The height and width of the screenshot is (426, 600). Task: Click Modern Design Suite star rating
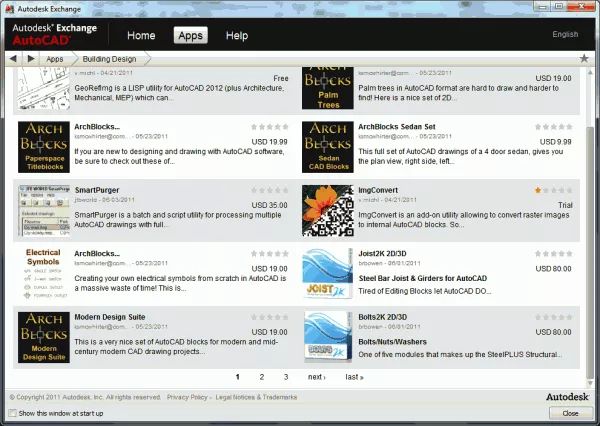click(270, 317)
